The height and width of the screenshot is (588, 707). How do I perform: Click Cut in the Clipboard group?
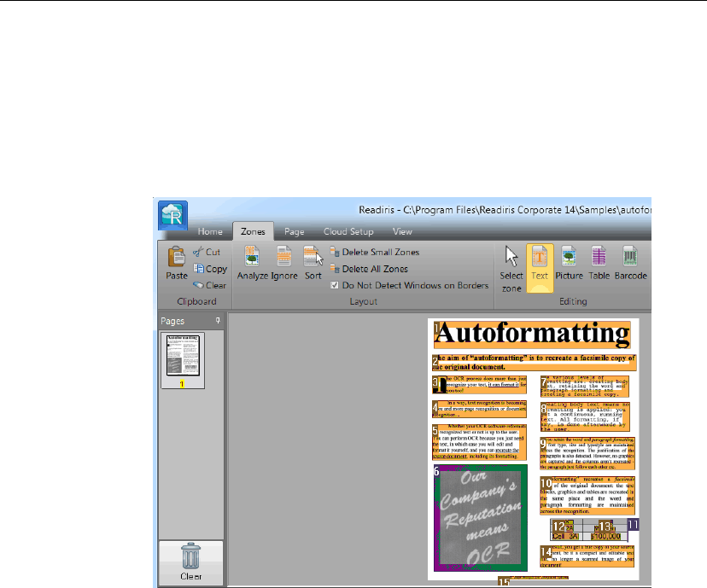click(x=207, y=252)
